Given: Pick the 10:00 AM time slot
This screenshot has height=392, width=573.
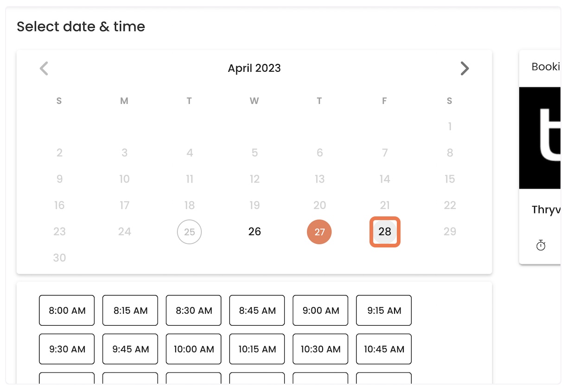Looking at the screenshot, I should point(194,349).
